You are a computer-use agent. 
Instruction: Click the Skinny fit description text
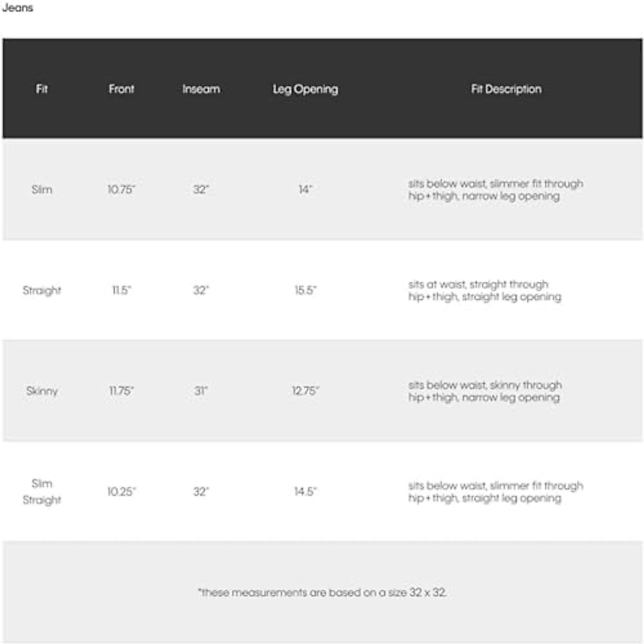click(x=484, y=391)
